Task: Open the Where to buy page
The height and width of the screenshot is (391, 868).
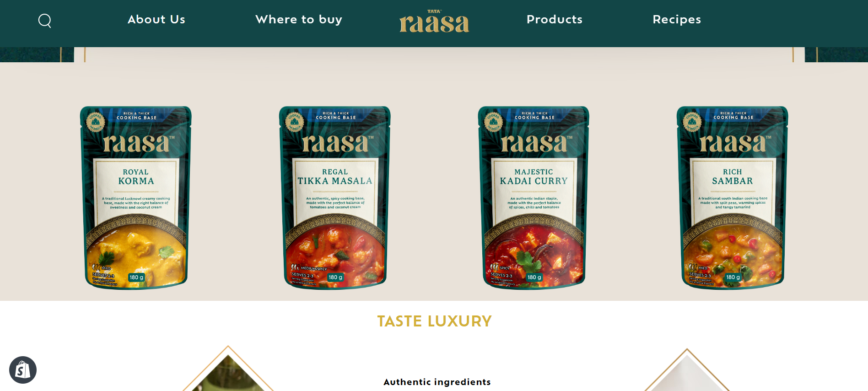Action: (x=299, y=19)
